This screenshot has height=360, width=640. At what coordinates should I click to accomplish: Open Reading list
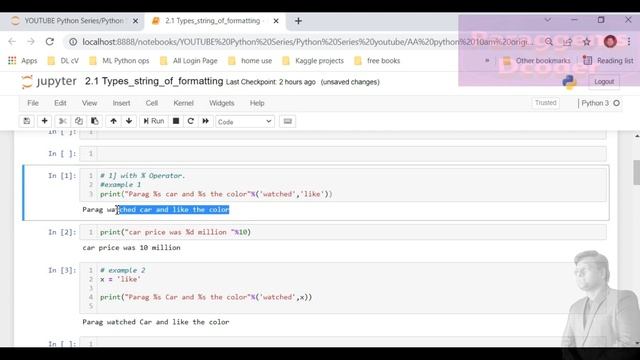608,61
